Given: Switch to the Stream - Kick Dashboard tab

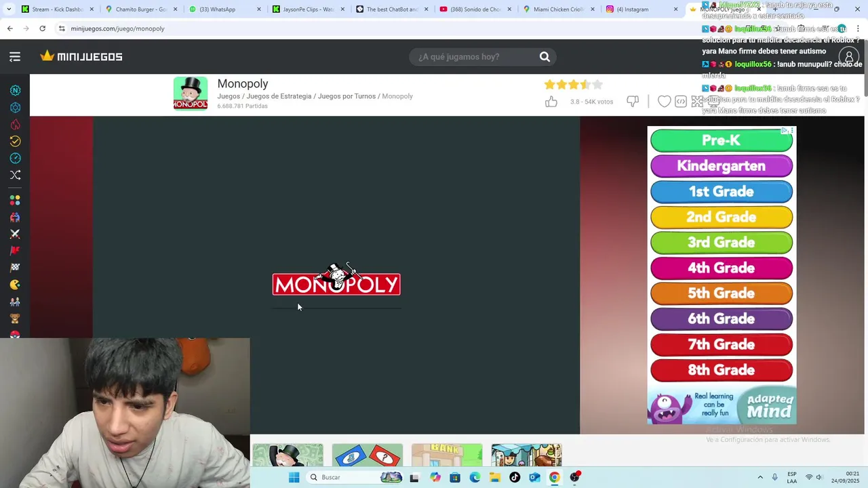Looking at the screenshot, I should (x=58, y=9).
